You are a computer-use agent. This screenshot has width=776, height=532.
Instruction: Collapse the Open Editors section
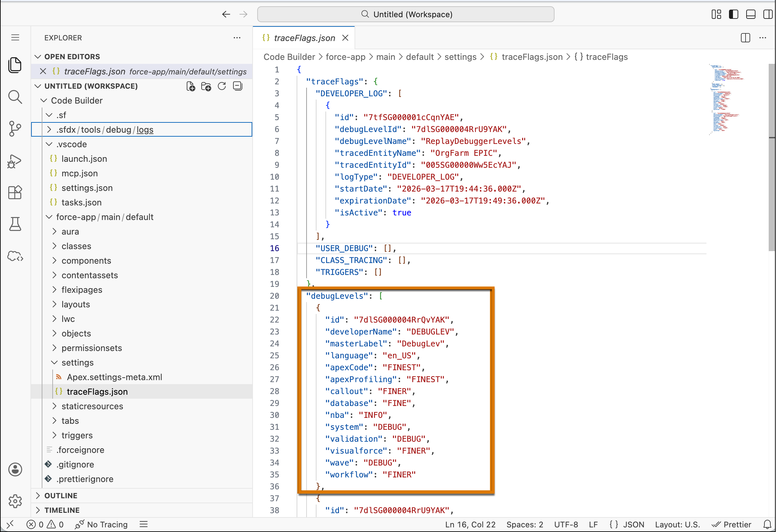click(38, 57)
